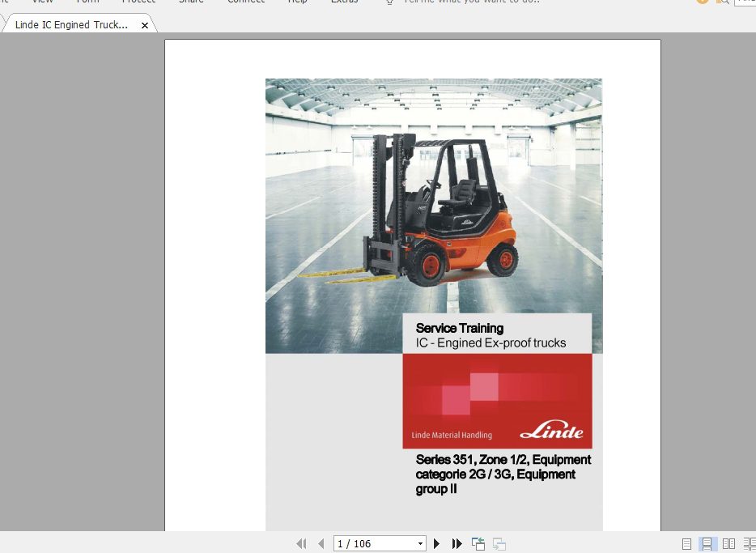Switch to continuous page view

[x=707, y=544]
